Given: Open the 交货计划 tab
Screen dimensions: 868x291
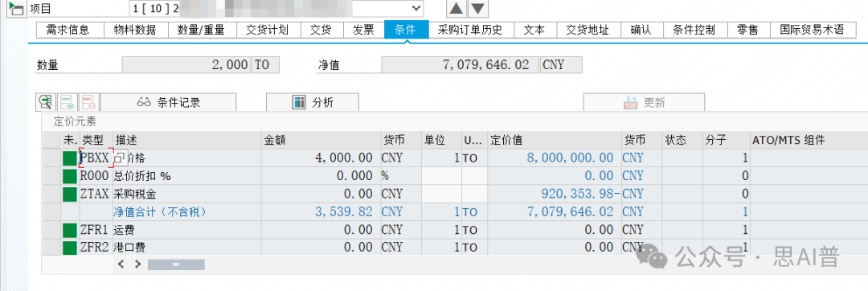Looking at the screenshot, I should point(268,30).
